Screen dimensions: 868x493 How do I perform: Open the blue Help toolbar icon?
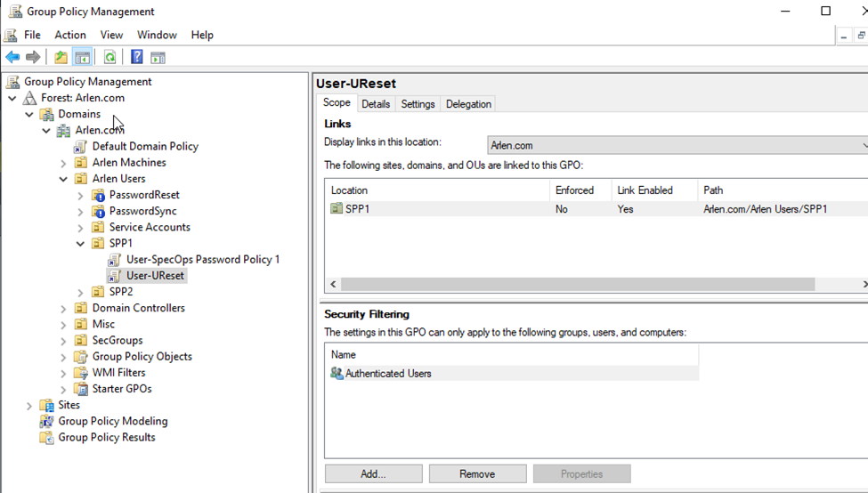click(137, 57)
